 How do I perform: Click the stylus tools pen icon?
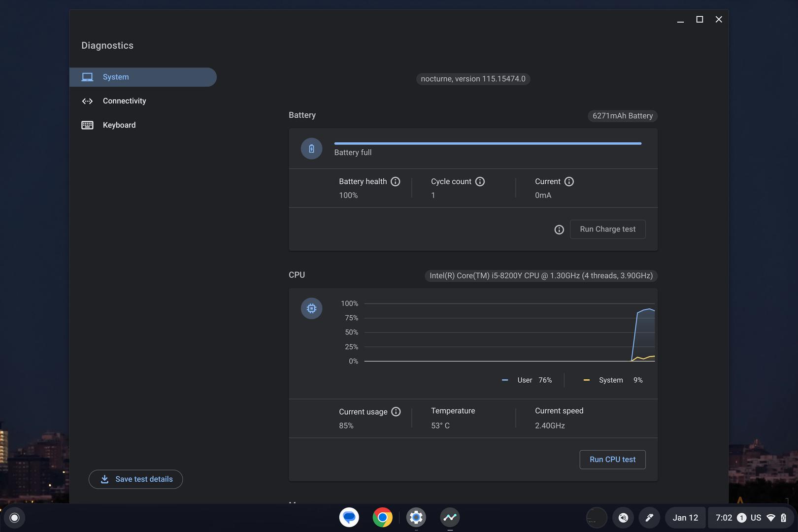point(649,518)
